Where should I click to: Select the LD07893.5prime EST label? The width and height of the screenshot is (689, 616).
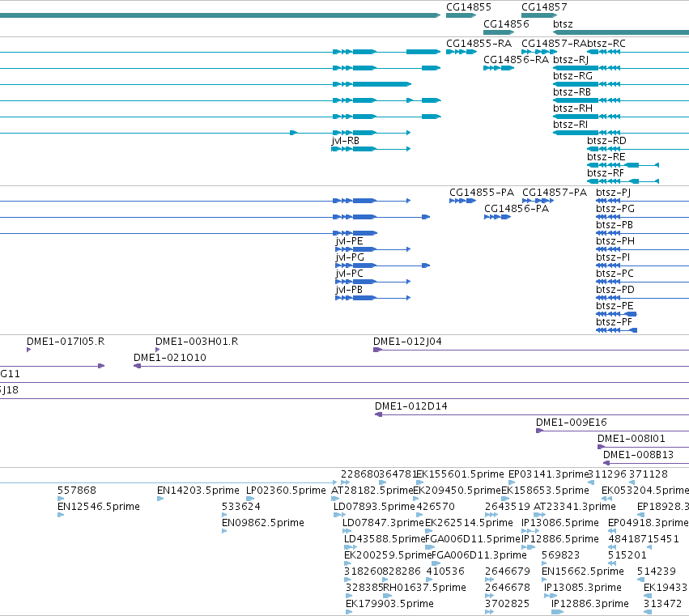374,507
